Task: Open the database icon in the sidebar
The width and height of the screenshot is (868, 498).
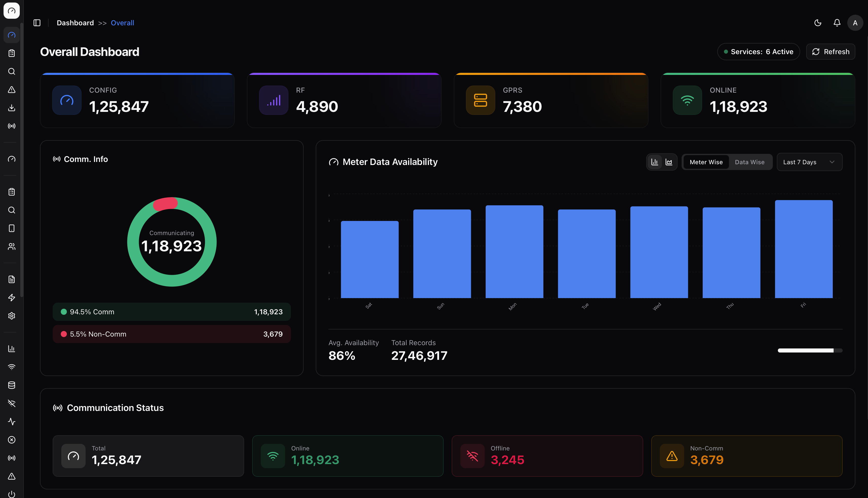Action: point(11,385)
